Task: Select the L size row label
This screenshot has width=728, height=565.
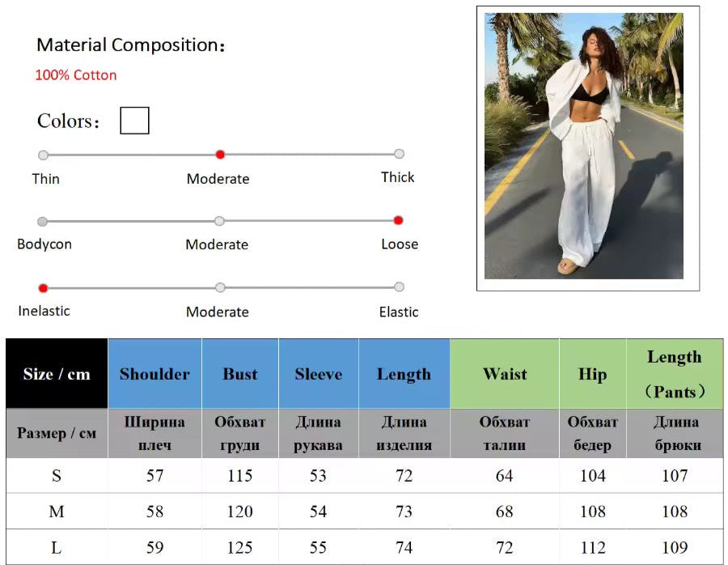Action: 57,547
